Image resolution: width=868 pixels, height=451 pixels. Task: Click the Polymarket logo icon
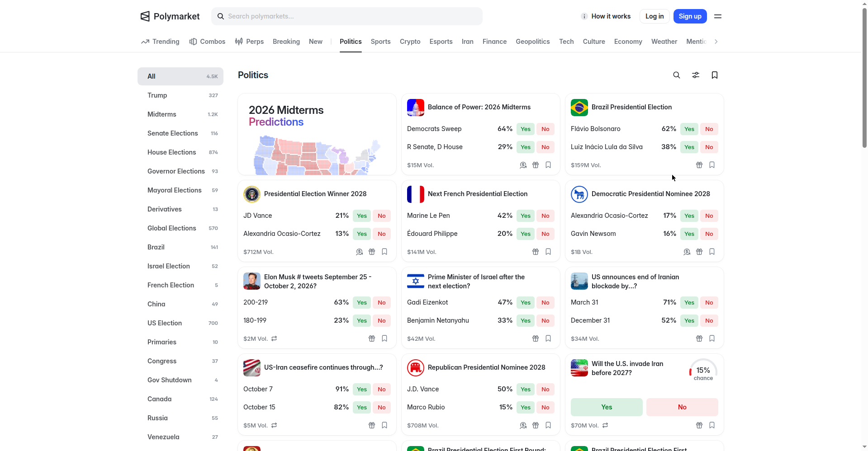(145, 16)
